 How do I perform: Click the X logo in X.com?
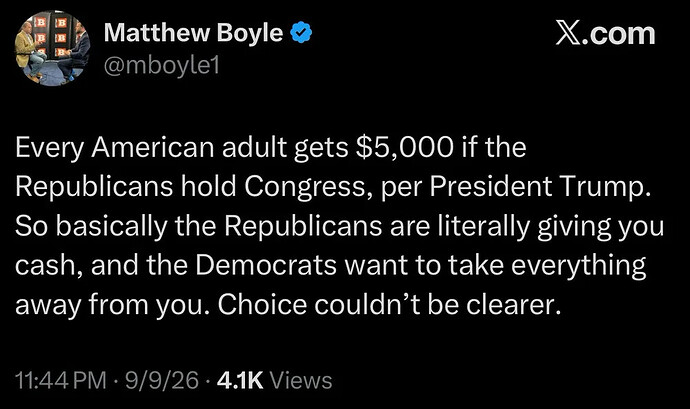568,33
